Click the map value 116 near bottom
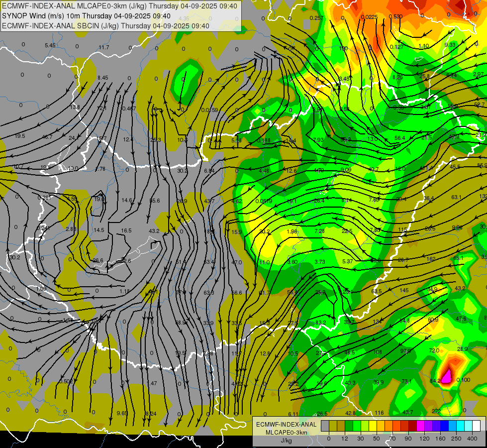The width and height of the screenshot is (487, 448). click(379, 413)
